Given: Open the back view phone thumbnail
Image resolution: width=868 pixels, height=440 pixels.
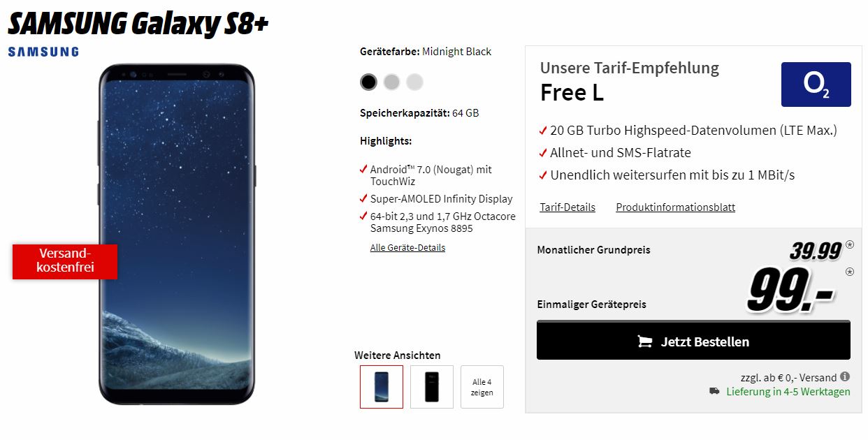Looking at the screenshot, I should tap(432, 387).
